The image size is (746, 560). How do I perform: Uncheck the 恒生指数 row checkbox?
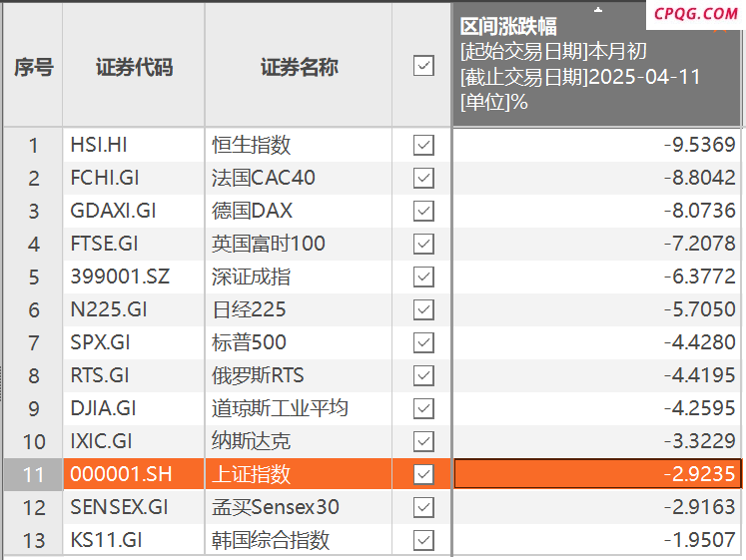click(423, 145)
